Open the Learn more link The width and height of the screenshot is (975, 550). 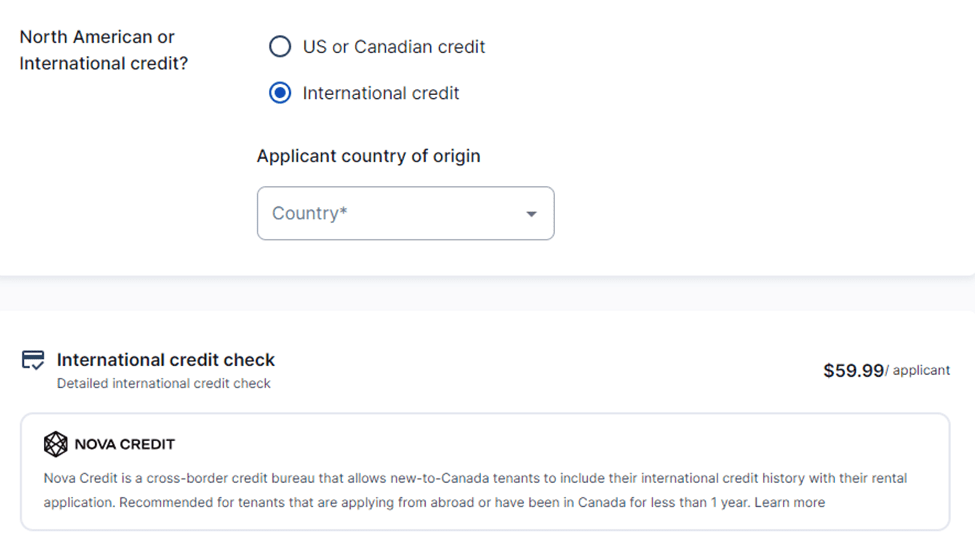(x=790, y=502)
